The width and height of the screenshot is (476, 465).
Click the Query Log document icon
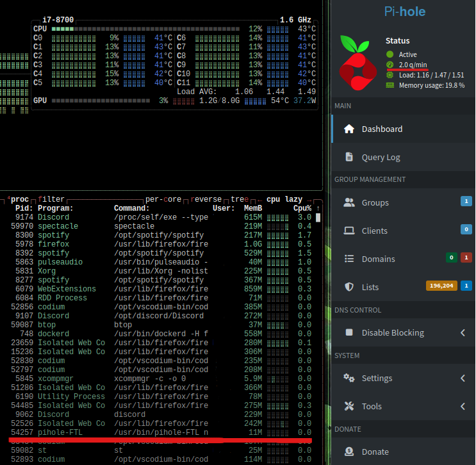349,157
